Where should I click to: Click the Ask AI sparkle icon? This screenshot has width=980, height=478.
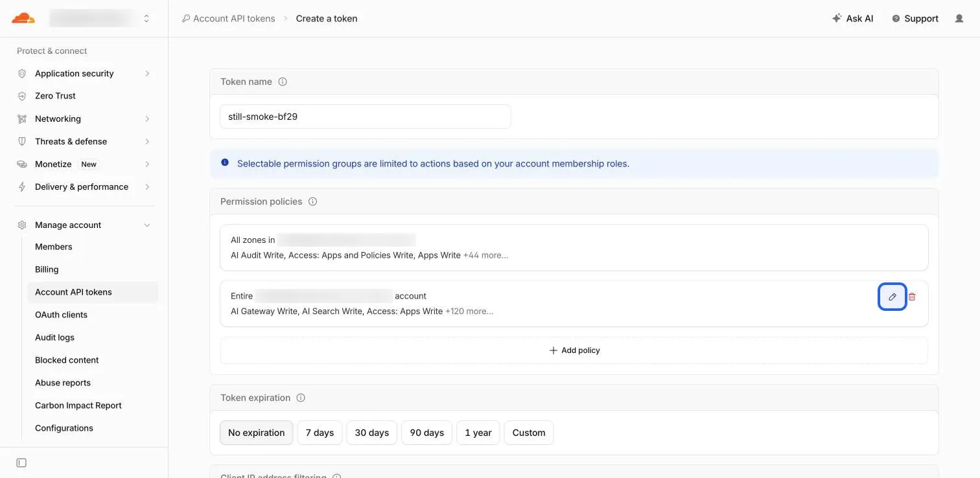(837, 18)
